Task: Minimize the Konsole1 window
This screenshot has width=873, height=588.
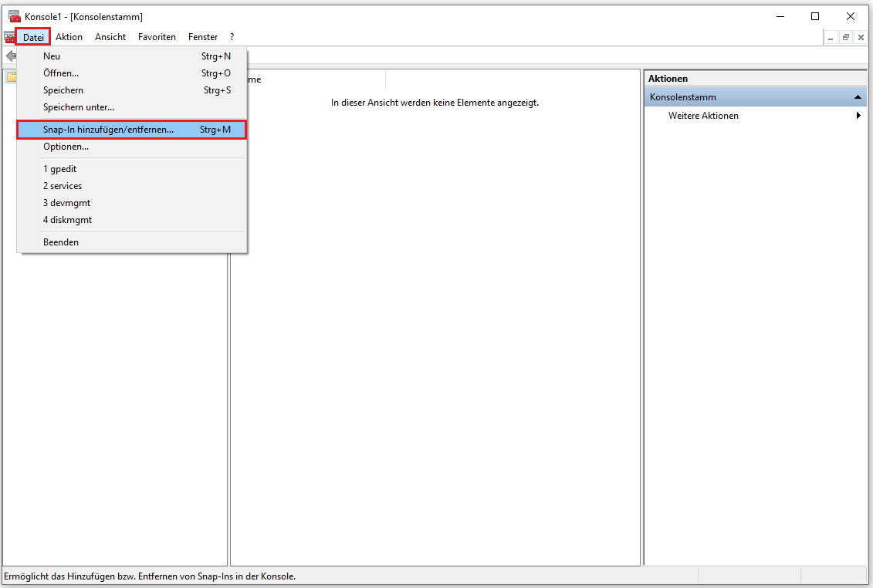Action: click(780, 16)
